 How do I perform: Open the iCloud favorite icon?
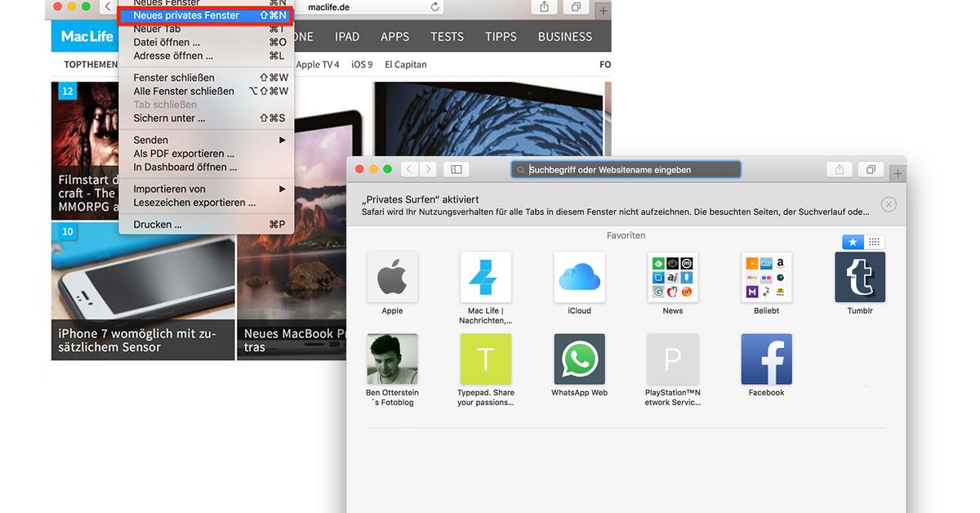click(x=579, y=277)
